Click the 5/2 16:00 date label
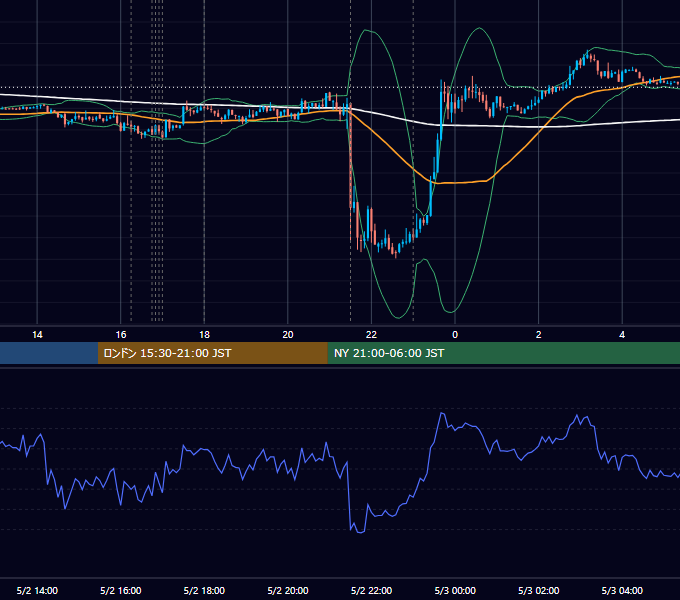Screen dimensions: 680x600 [x=121, y=590]
